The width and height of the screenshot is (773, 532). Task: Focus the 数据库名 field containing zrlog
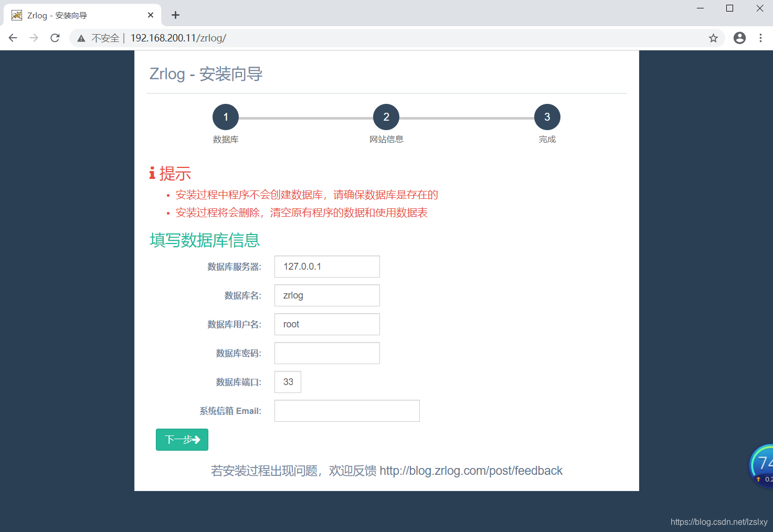click(327, 295)
